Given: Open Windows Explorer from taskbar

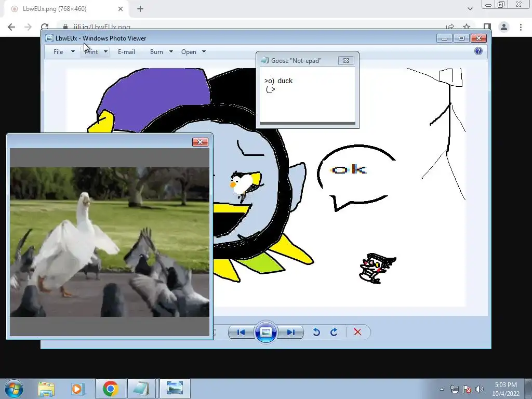Looking at the screenshot, I should (x=46, y=389).
